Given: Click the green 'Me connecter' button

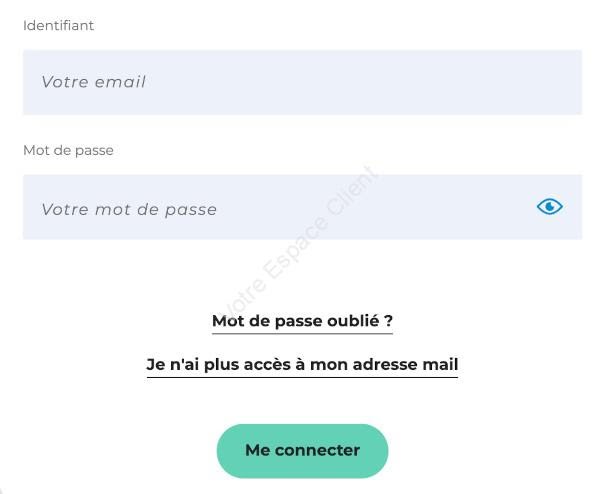Looking at the screenshot, I should point(302,451).
